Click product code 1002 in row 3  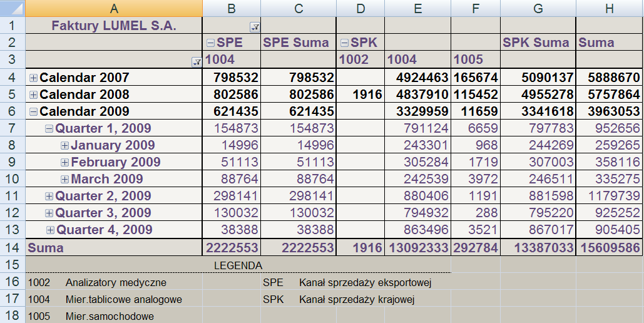360,59
